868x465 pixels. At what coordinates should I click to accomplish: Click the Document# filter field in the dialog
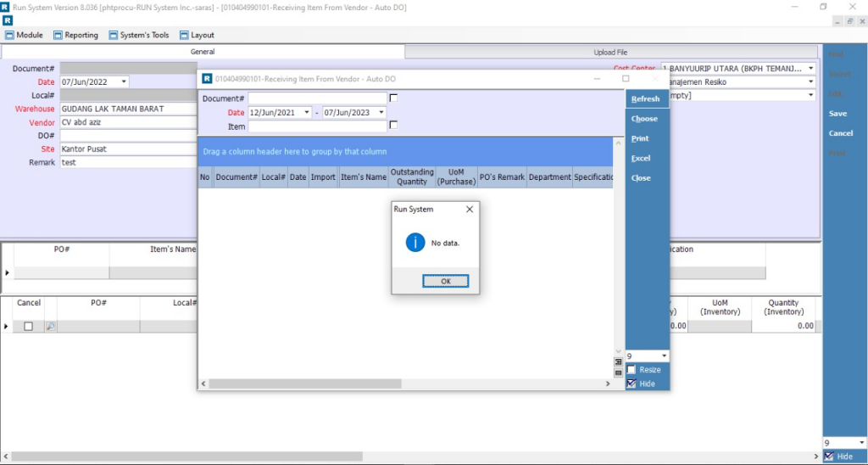[317, 98]
